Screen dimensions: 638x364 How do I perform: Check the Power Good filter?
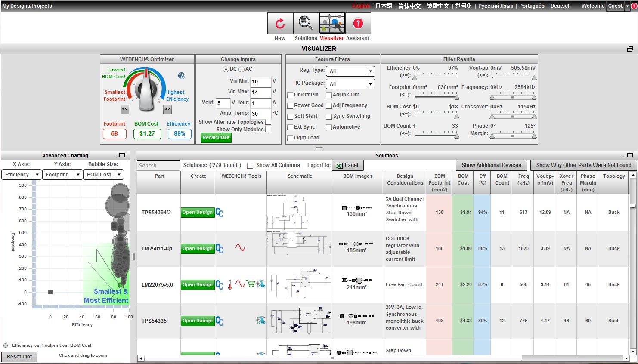(x=290, y=106)
